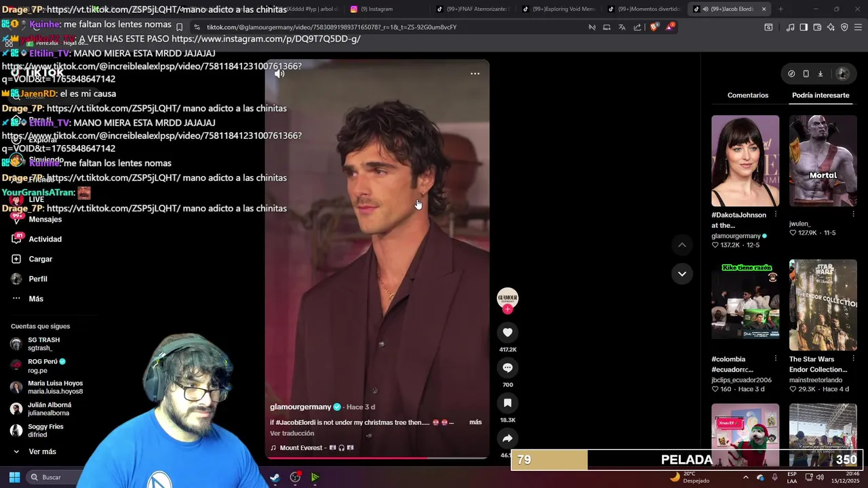Click TikTok coin icon in top pill
This screenshot has width=868, height=488.
coord(791,74)
